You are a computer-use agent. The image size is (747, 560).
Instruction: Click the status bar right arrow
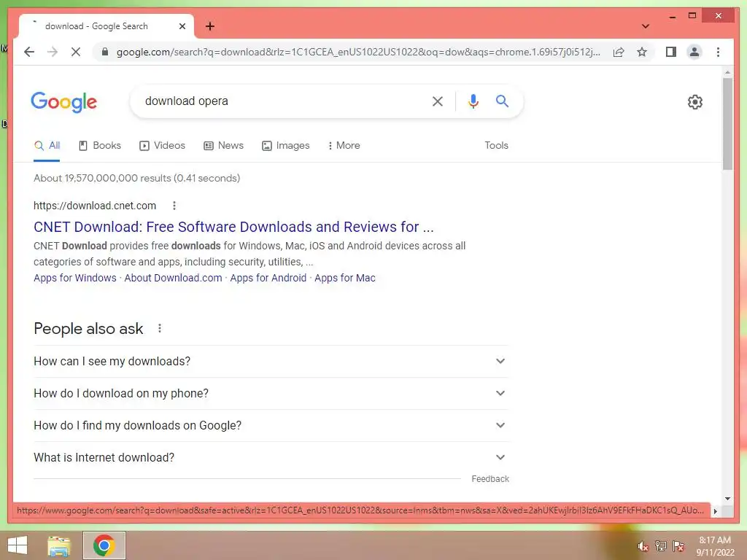[715, 511]
